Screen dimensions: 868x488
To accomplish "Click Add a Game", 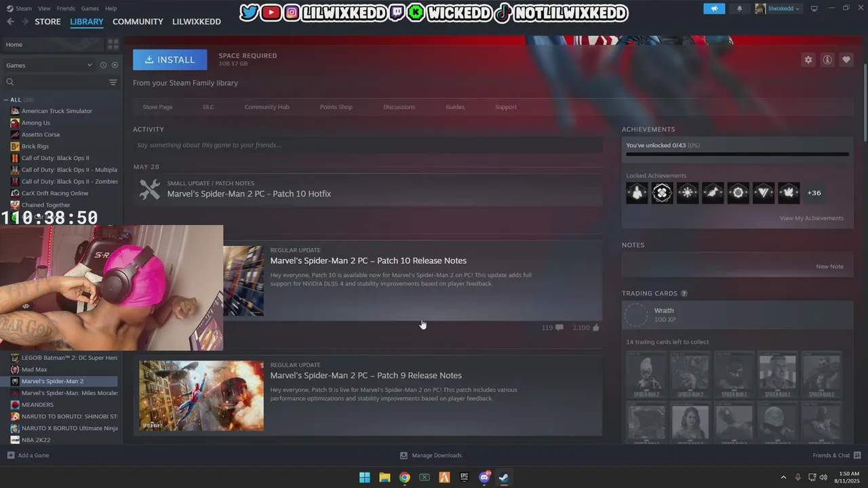I will pos(28,455).
